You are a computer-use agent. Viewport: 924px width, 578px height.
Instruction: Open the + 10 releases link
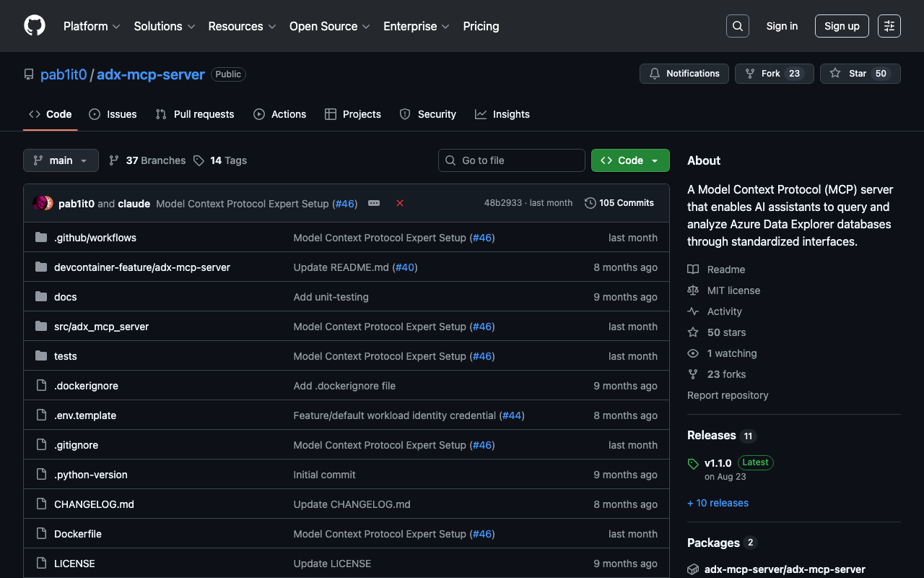click(x=718, y=503)
